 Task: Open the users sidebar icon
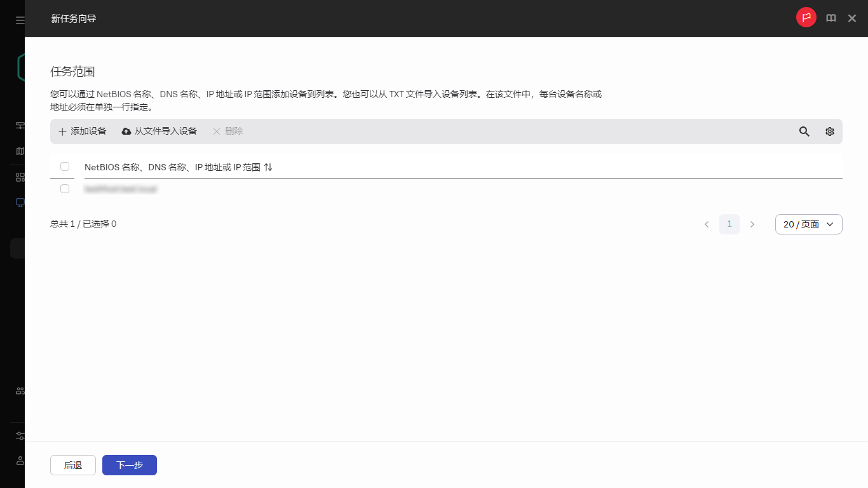[19, 391]
